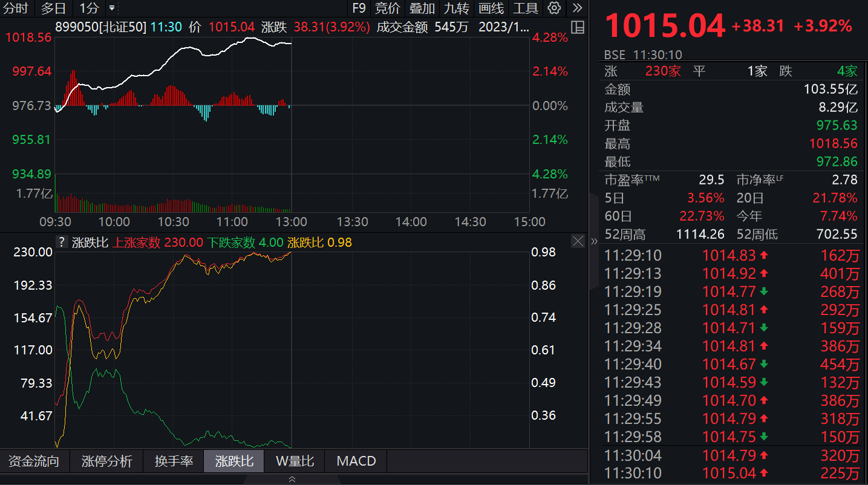Choose the 1分 period
Screen dimensions: 868x485
(x=88, y=8)
